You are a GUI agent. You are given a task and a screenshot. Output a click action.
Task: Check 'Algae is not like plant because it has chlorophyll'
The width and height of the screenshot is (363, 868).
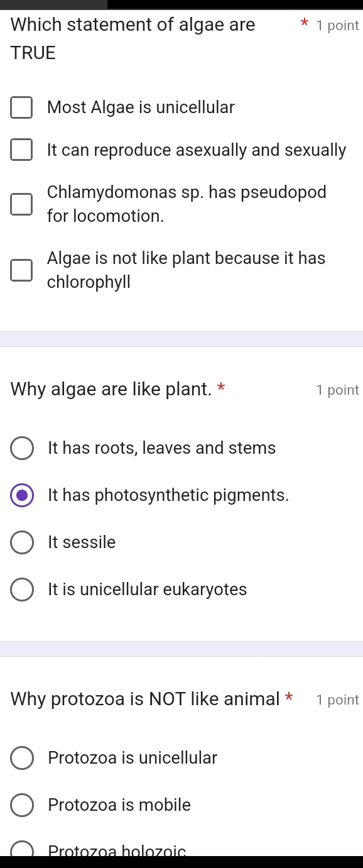coord(21,270)
